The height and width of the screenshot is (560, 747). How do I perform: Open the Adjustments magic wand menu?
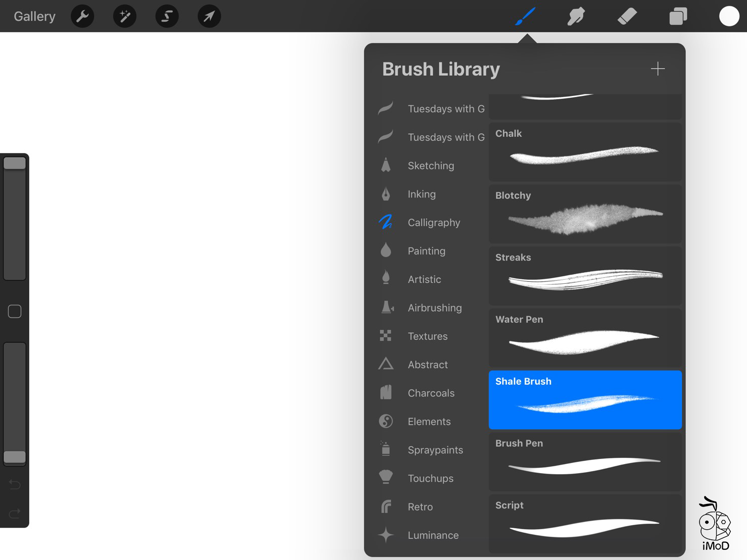(x=125, y=17)
